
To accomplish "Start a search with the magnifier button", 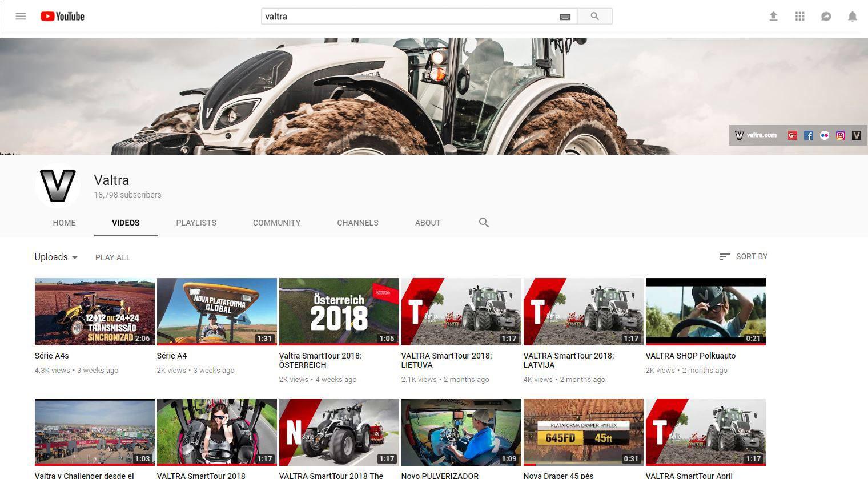I will (594, 16).
